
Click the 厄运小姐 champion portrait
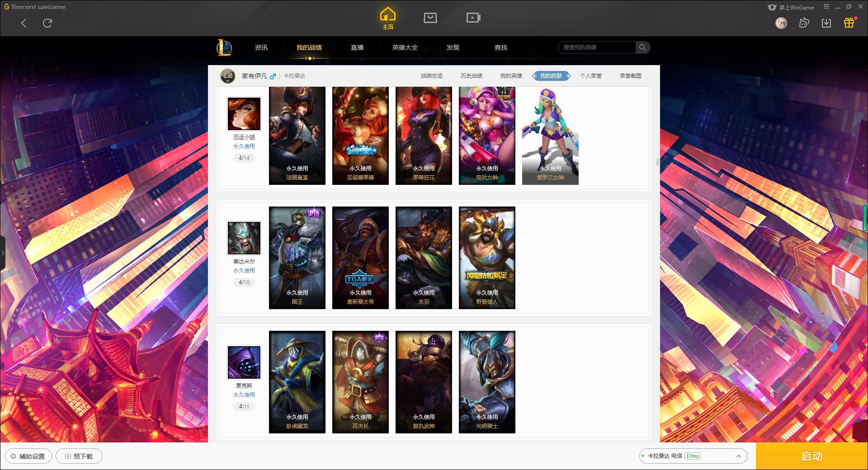(x=244, y=114)
